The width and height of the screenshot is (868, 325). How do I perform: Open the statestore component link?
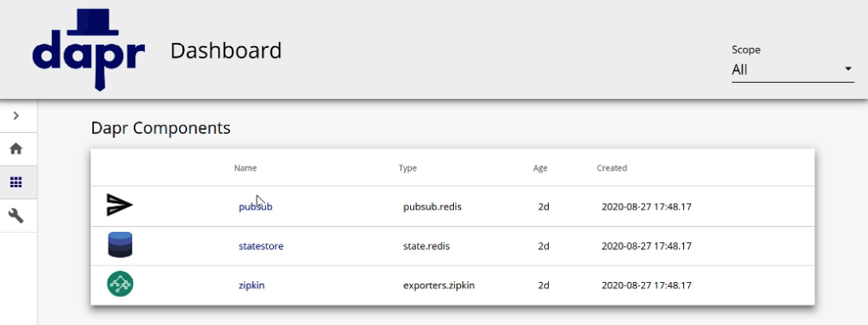[260, 246]
